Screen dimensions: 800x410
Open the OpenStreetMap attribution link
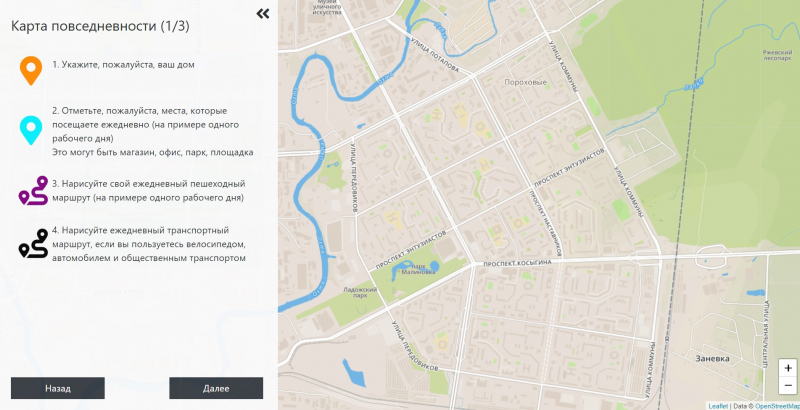pyautogui.click(x=776, y=406)
